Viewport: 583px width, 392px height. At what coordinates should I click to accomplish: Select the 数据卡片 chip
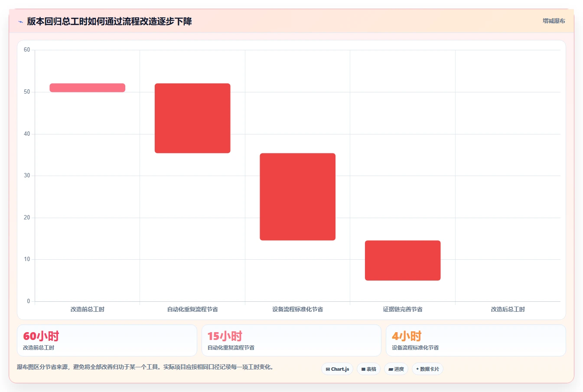pos(427,369)
